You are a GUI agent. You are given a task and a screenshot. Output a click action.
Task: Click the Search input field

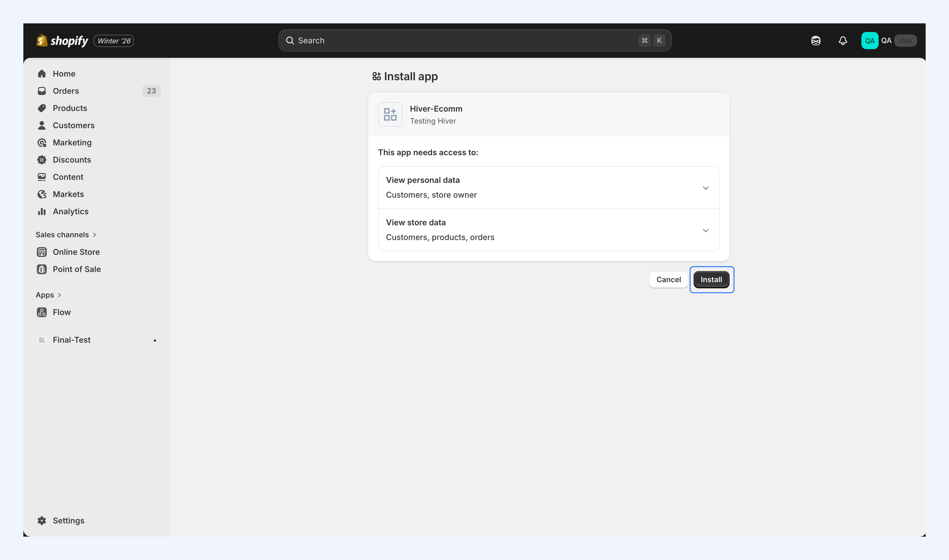pos(475,41)
